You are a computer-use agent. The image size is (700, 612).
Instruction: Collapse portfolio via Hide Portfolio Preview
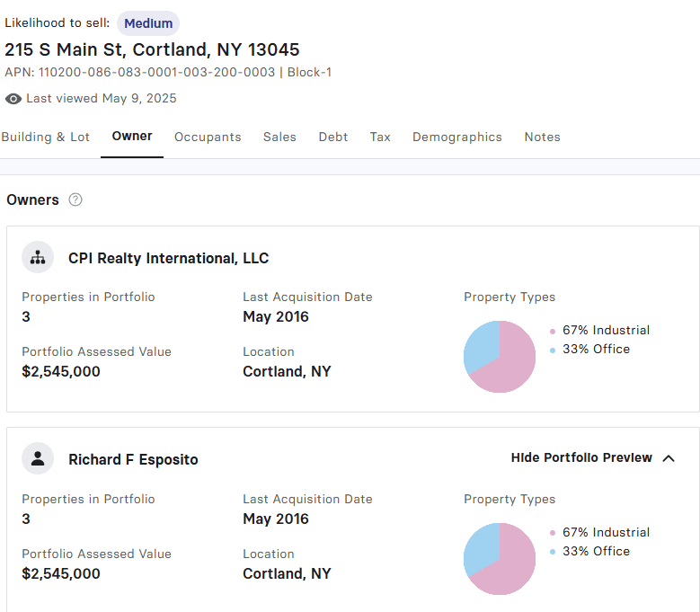(581, 458)
